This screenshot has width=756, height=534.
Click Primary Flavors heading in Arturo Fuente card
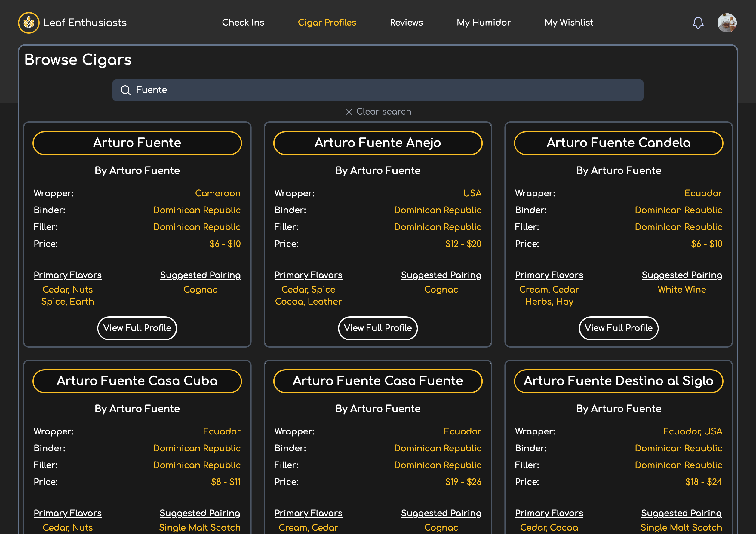tap(67, 275)
